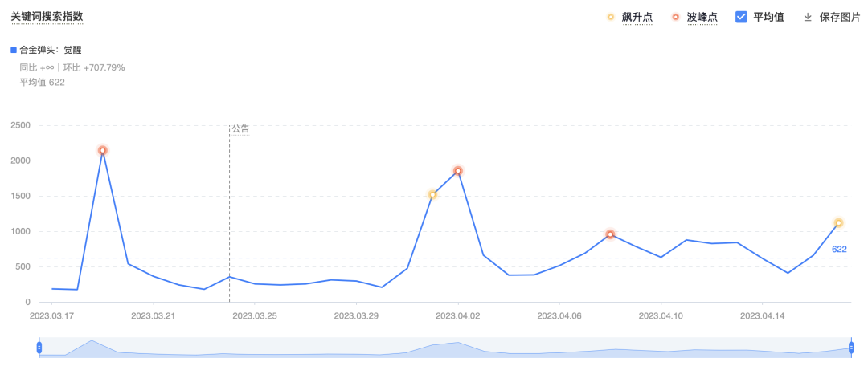Click the peak marker above 2000 in March

click(x=103, y=150)
